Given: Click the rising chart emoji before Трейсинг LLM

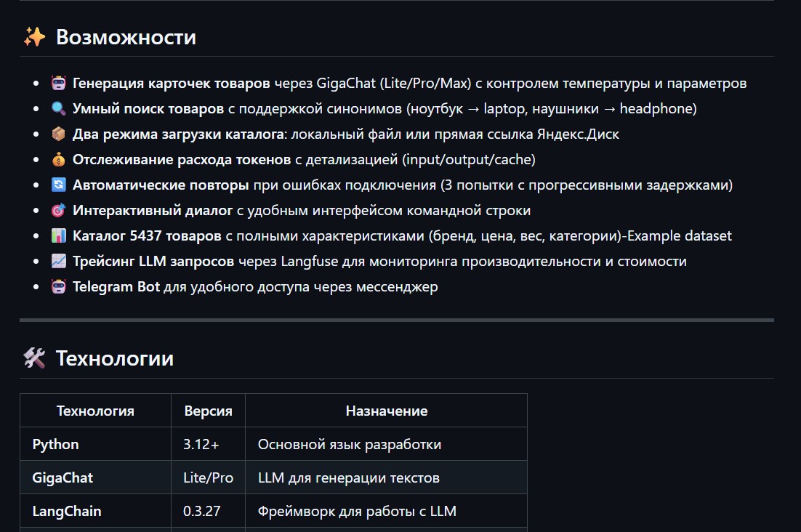Looking at the screenshot, I should (x=59, y=262).
